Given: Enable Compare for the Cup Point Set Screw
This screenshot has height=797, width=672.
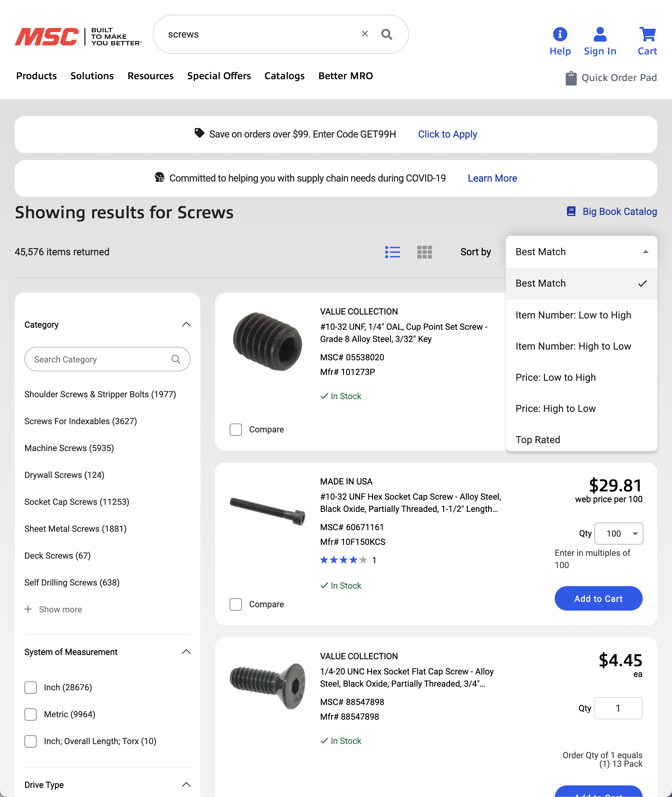Looking at the screenshot, I should 236,430.
